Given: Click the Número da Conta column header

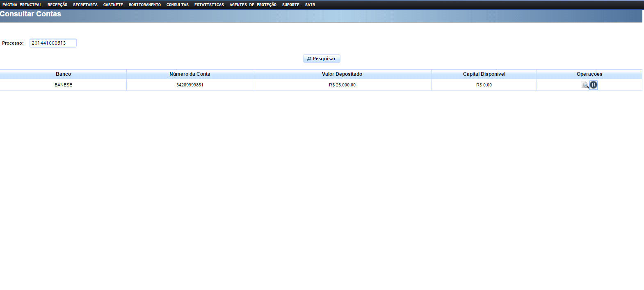Looking at the screenshot, I should point(190,74).
